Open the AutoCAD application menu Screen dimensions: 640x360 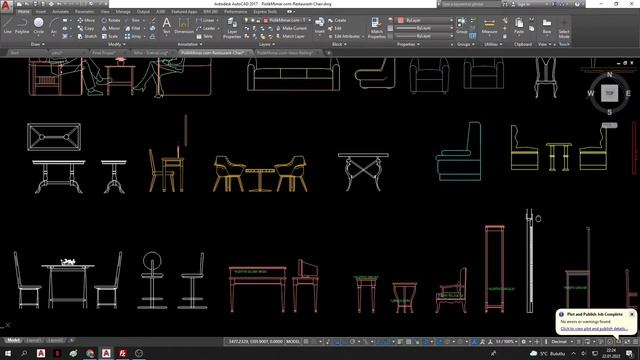coord(6,7)
